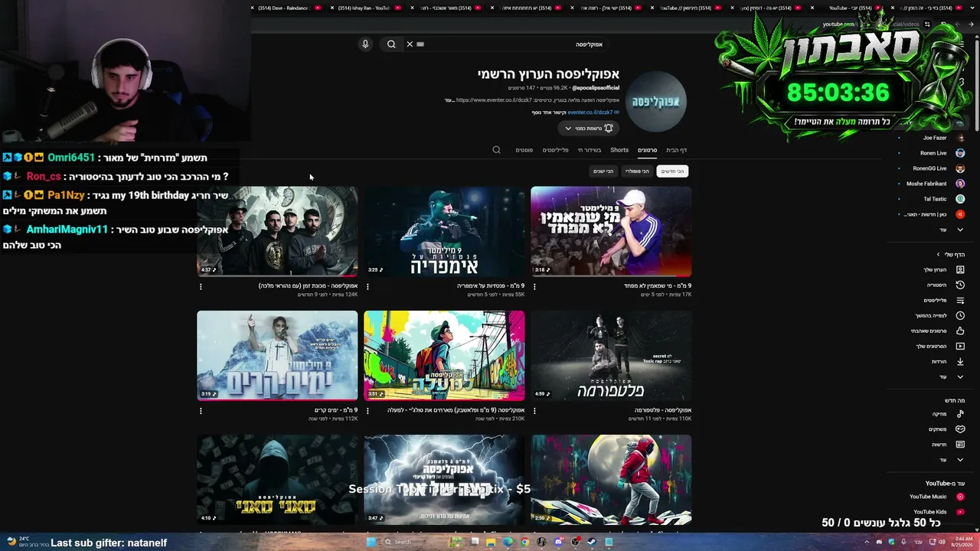Expand more subscriptions with עוד chevron
Image resolution: width=980 pixels, height=551 pixels.
pyautogui.click(x=960, y=230)
